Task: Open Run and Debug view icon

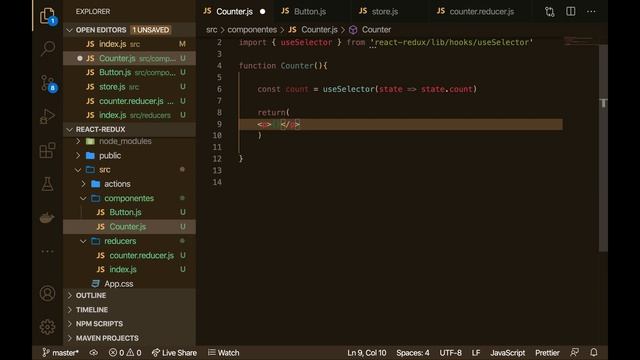Action: click(47, 117)
